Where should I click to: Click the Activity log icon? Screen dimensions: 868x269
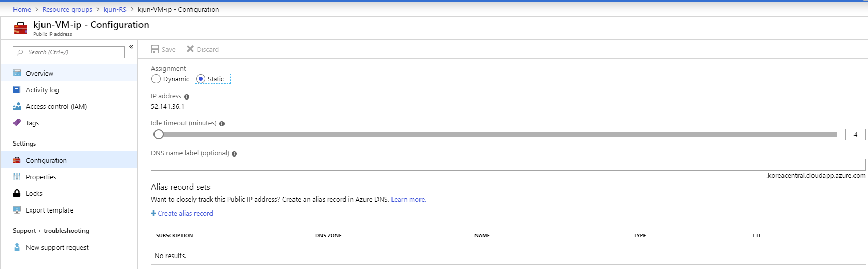point(17,90)
